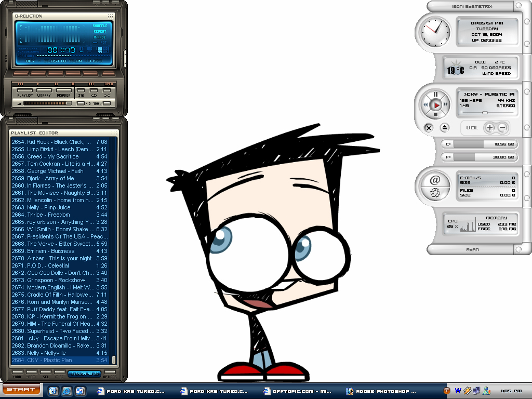532x399 pixels.
Task: Select '2664. Thrice - Freedom' track
Action: point(60,215)
